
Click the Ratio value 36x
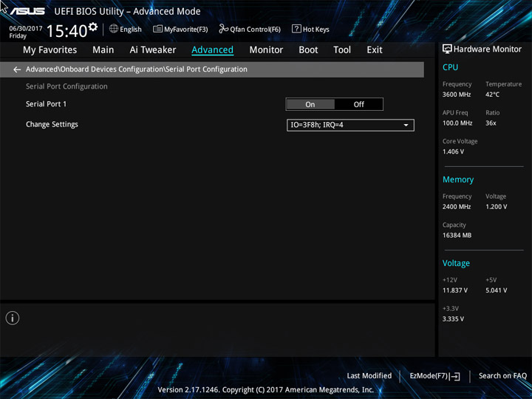491,123
